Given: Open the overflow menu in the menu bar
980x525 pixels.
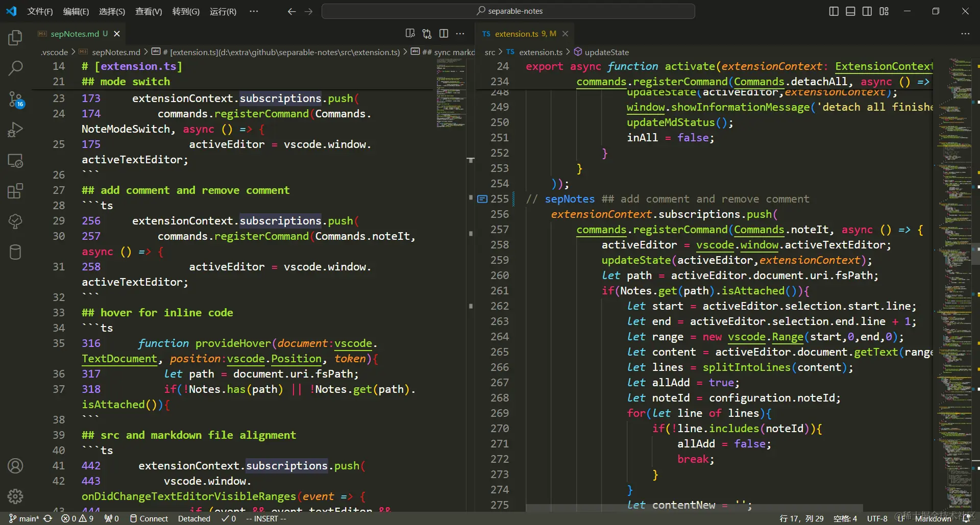Looking at the screenshot, I should (254, 11).
